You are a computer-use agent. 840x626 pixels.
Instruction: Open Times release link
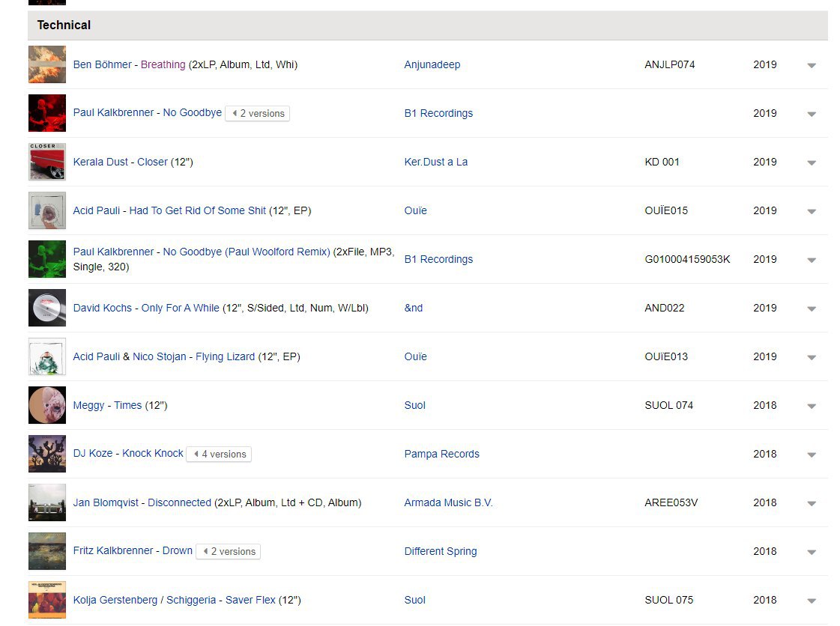[128, 406]
